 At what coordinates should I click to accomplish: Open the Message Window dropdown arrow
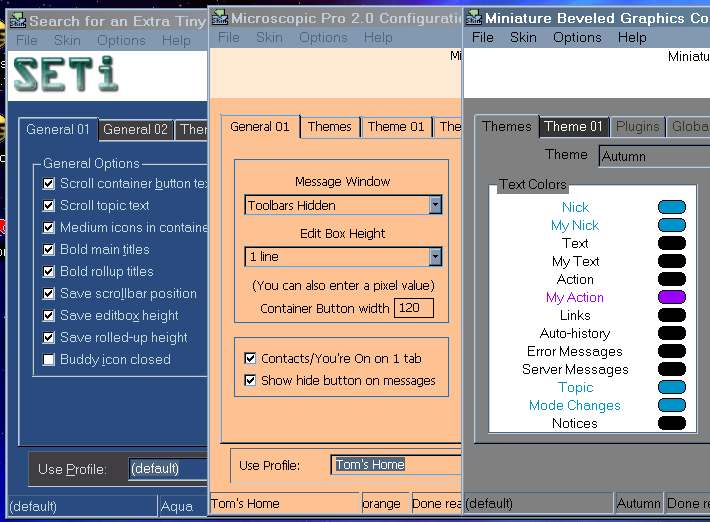click(435, 205)
